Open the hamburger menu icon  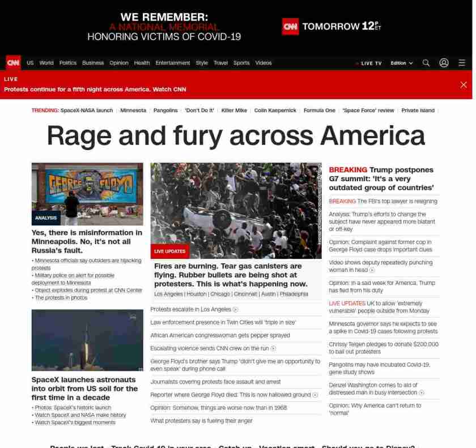(462, 63)
